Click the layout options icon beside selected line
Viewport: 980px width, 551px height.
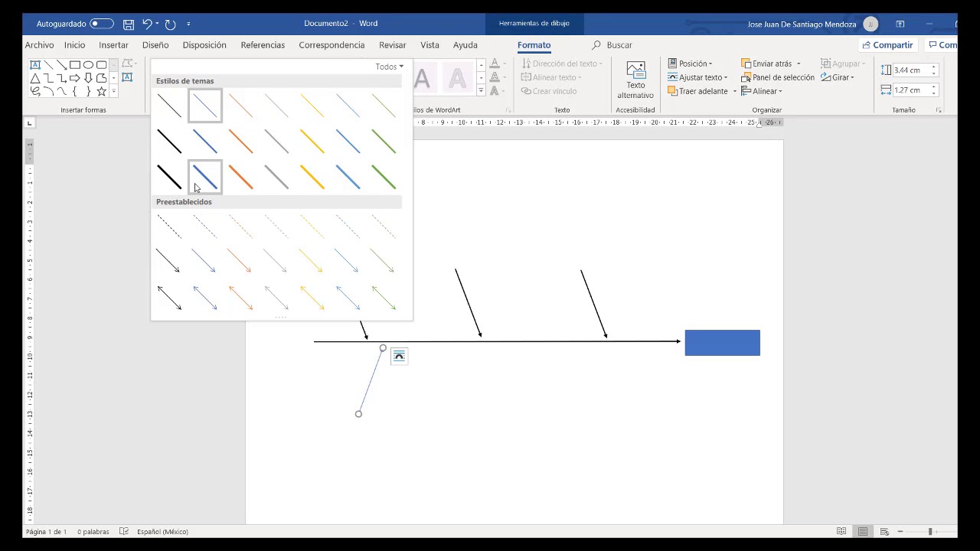(x=399, y=356)
